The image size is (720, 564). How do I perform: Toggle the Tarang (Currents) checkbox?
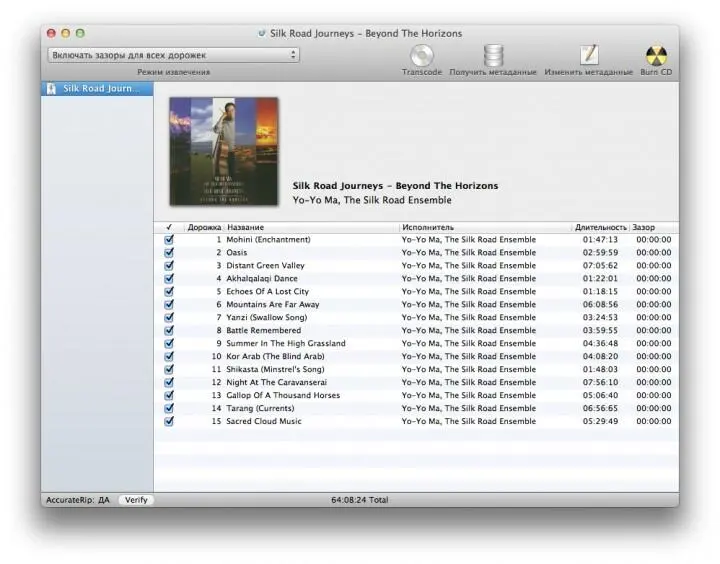coord(169,408)
